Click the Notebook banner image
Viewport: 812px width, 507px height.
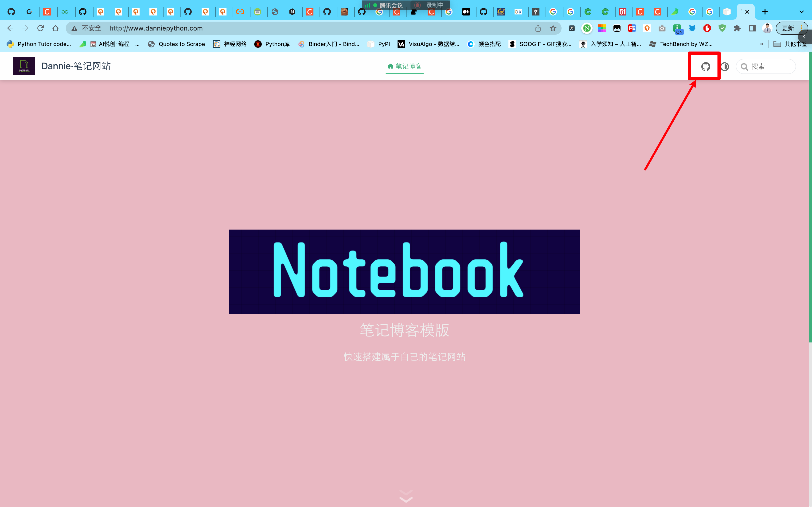click(x=404, y=272)
